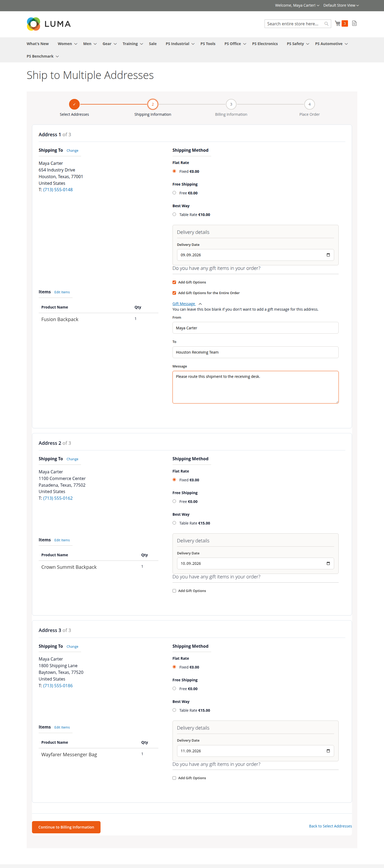The height and width of the screenshot is (868, 384).
Task: Check Add Gift Options for Address 2
Action: pos(174,591)
